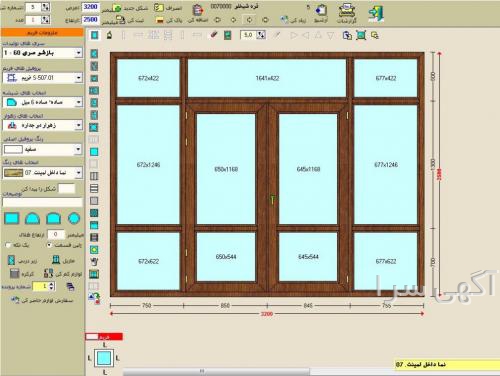This screenshot has height=376, width=500.
Task: Choose the circle window shape
Action: 74,218
